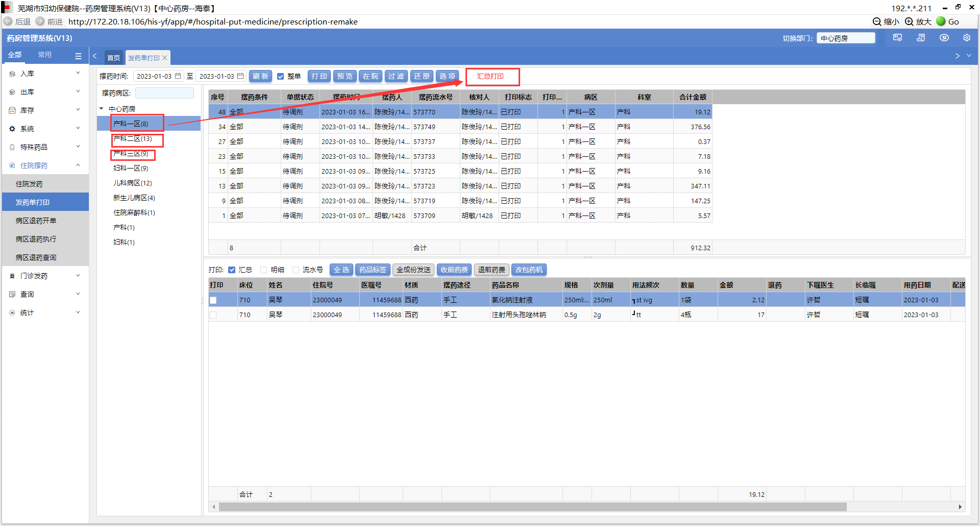Open 住院发药 in the sidebar
This screenshot has height=526, width=980.
[45, 184]
